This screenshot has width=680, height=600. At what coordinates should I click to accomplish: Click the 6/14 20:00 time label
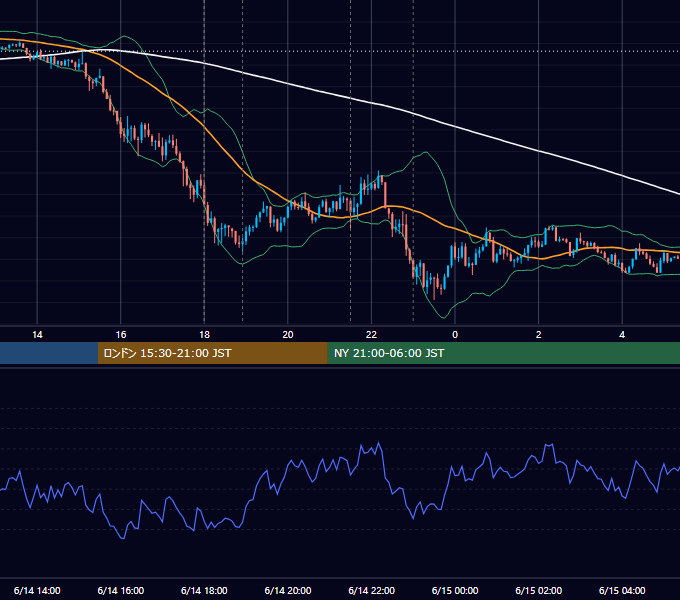point(288,590)
